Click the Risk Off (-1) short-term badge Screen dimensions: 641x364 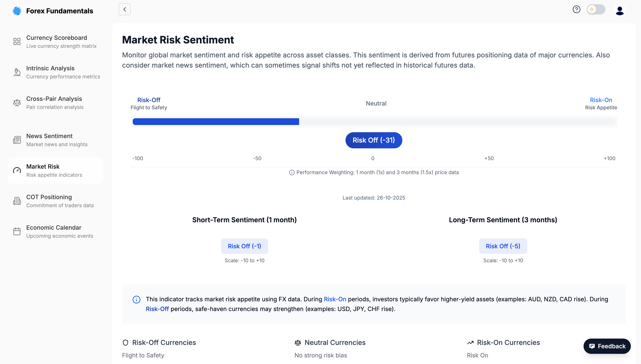click(x=244, y=246)
